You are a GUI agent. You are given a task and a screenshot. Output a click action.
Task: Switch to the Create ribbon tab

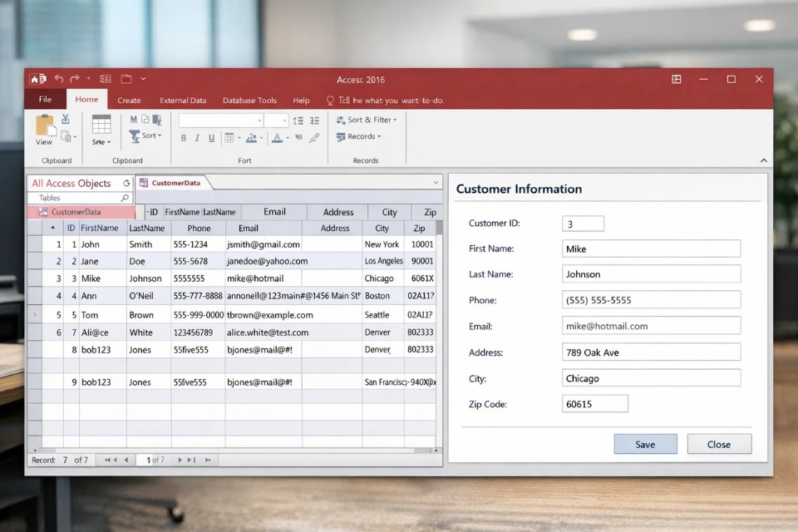[129, 101]
